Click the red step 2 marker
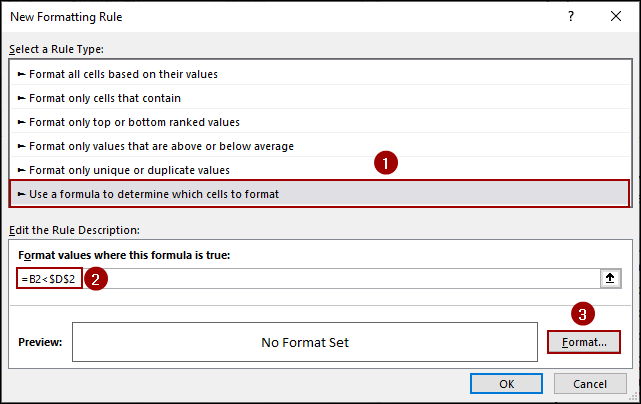This screenshot has height=404, width=641. 95,280
